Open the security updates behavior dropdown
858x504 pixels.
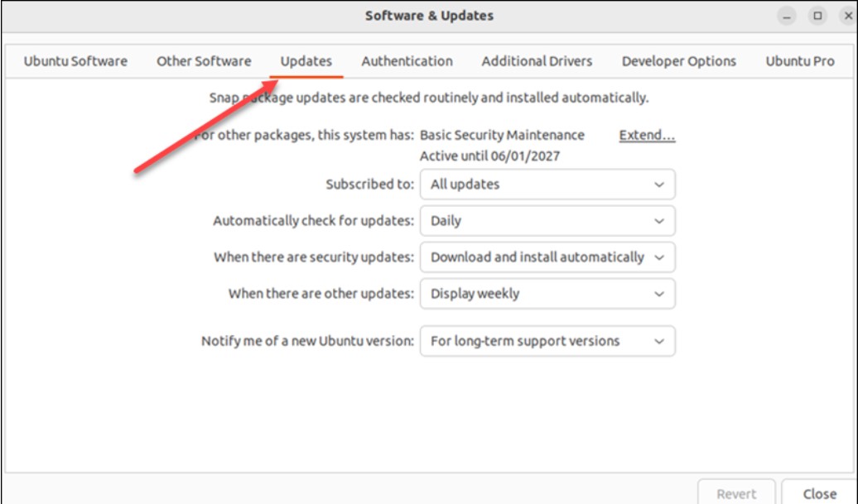(547, 257)
